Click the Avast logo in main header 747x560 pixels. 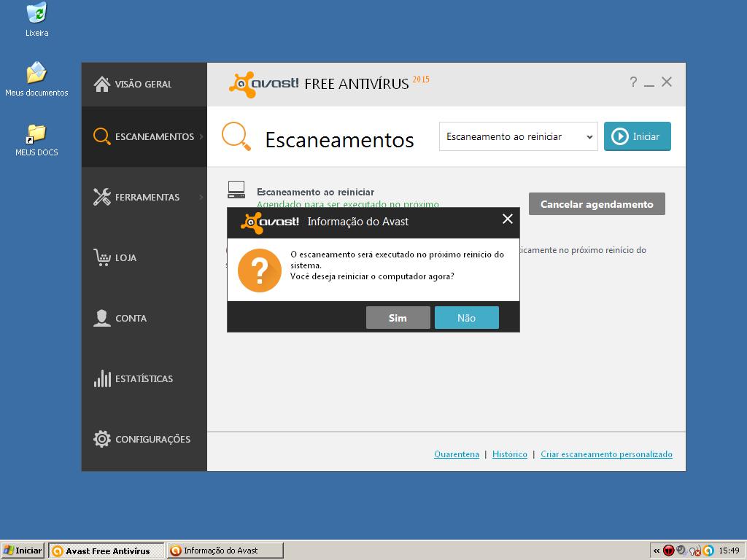[263, 85]
